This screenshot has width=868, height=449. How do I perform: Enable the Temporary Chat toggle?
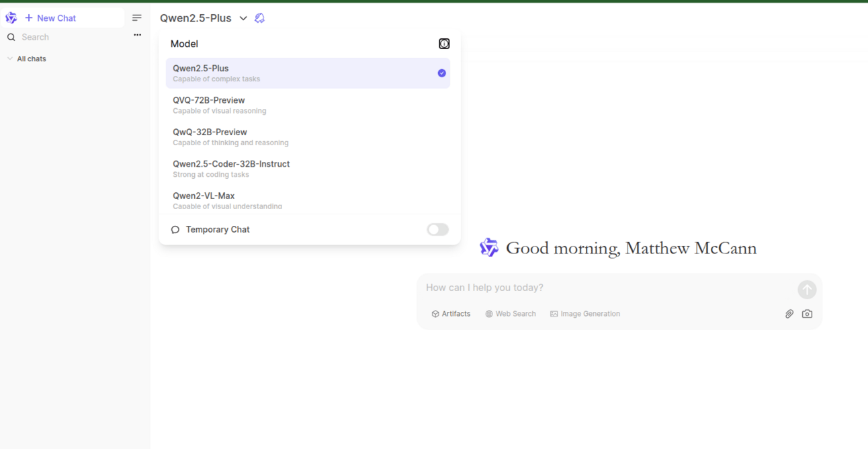437,230
